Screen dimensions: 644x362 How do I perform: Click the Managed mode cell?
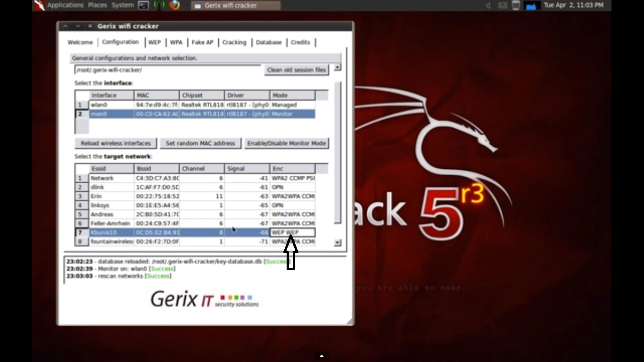coord(292,105)
